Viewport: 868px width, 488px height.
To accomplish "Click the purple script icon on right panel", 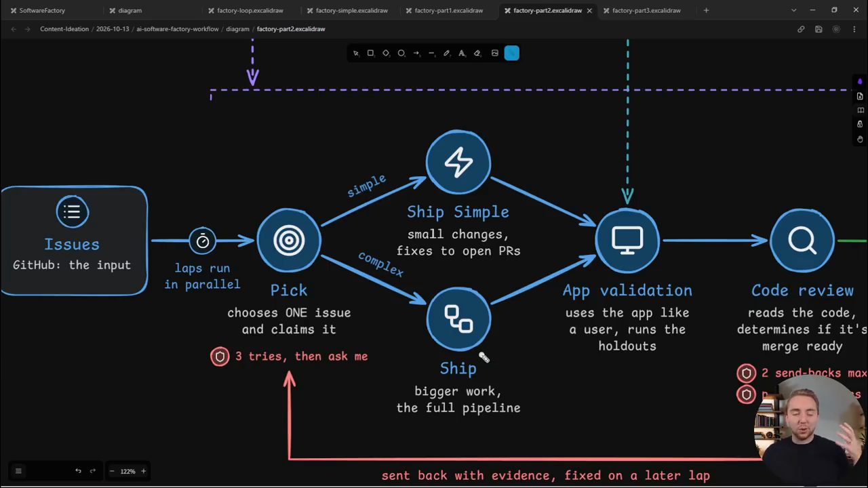I will click(860, 82).
